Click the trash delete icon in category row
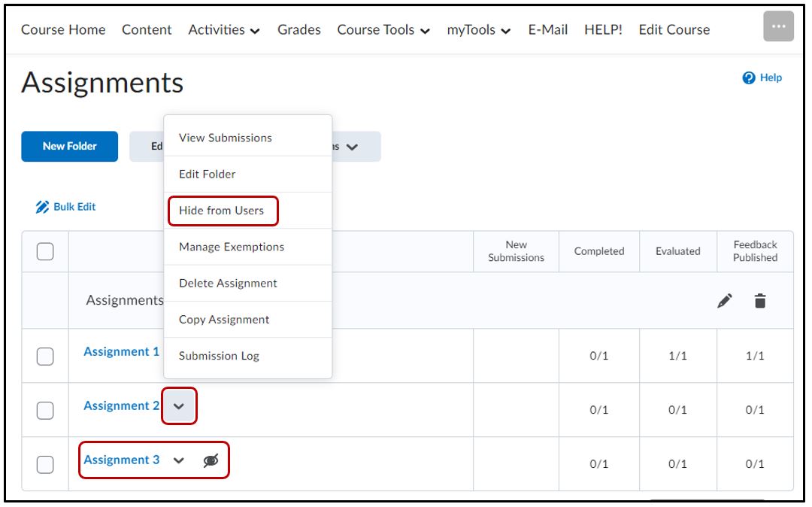 760,301
